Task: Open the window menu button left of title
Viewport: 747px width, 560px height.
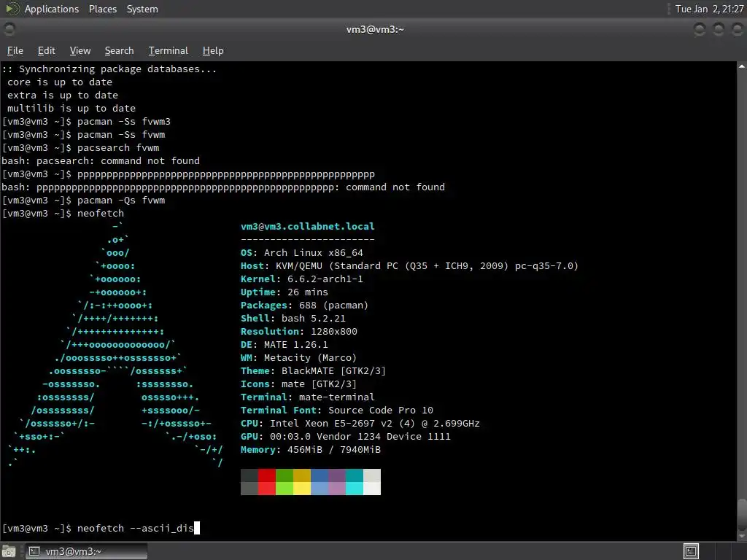Action: pos(9,29)
